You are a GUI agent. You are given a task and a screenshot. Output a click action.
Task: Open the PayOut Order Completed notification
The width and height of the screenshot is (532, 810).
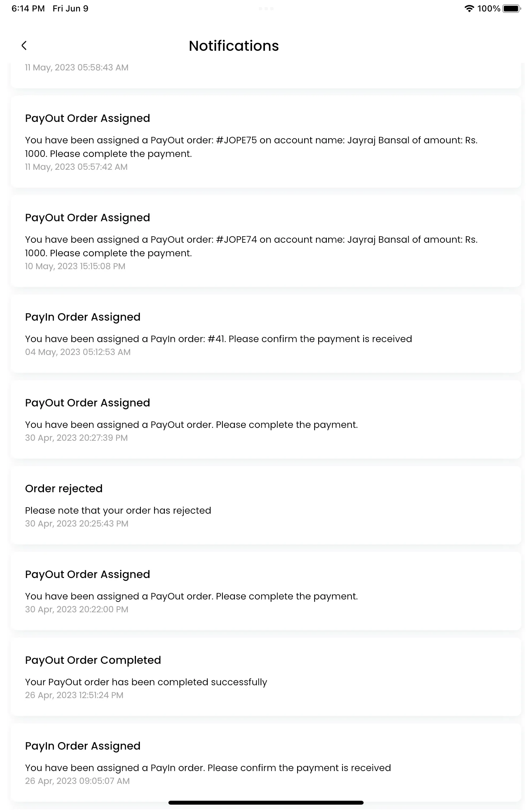pos(266,677)
